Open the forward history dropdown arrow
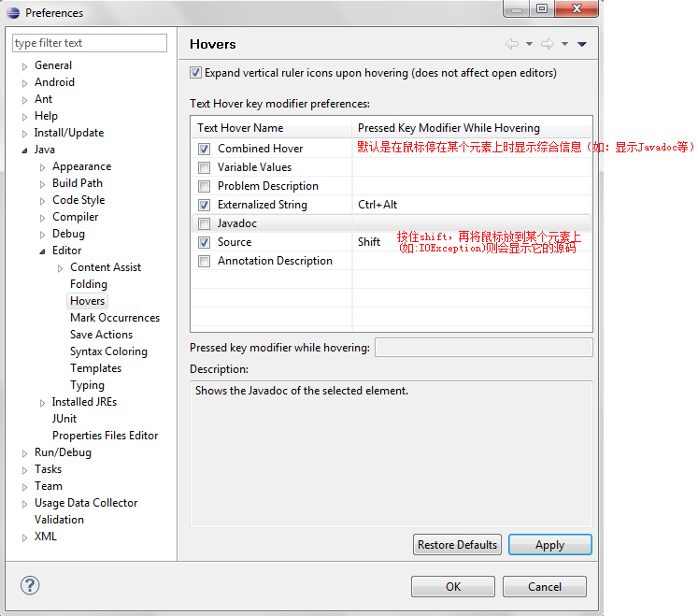 [564, 44]
